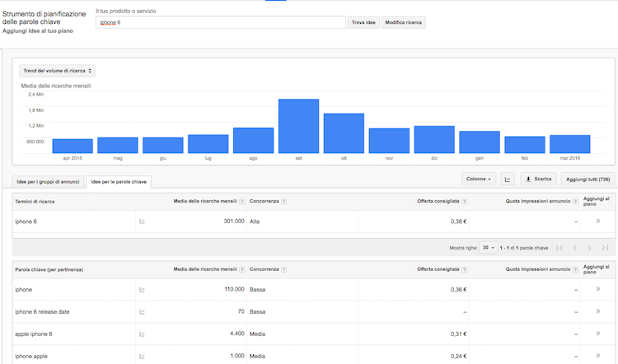The image size is (618, 364).
Task: Expand the Colonne dropdown
Action: 479,179
